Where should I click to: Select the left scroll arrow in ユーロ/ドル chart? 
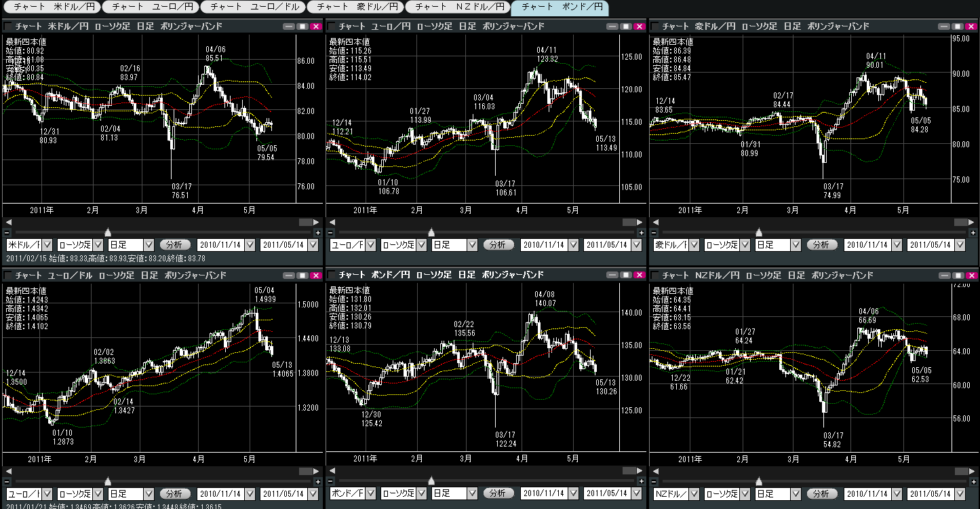pos(7,471)
